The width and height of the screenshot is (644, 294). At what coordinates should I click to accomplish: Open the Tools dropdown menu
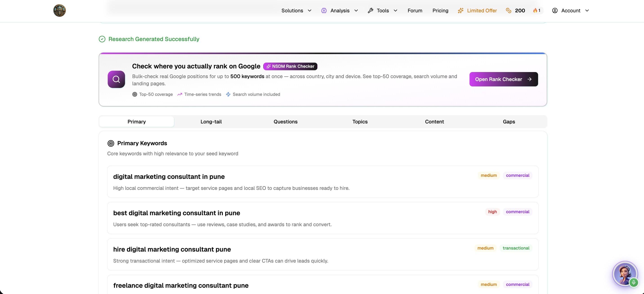pyautogui.click(x=382, y=11)
